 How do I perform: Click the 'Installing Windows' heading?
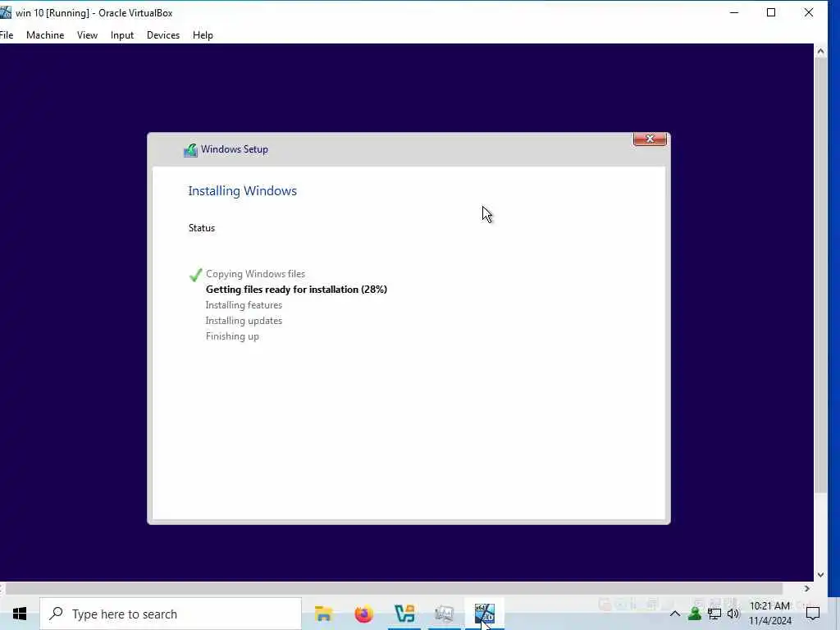tap(243, 190)
